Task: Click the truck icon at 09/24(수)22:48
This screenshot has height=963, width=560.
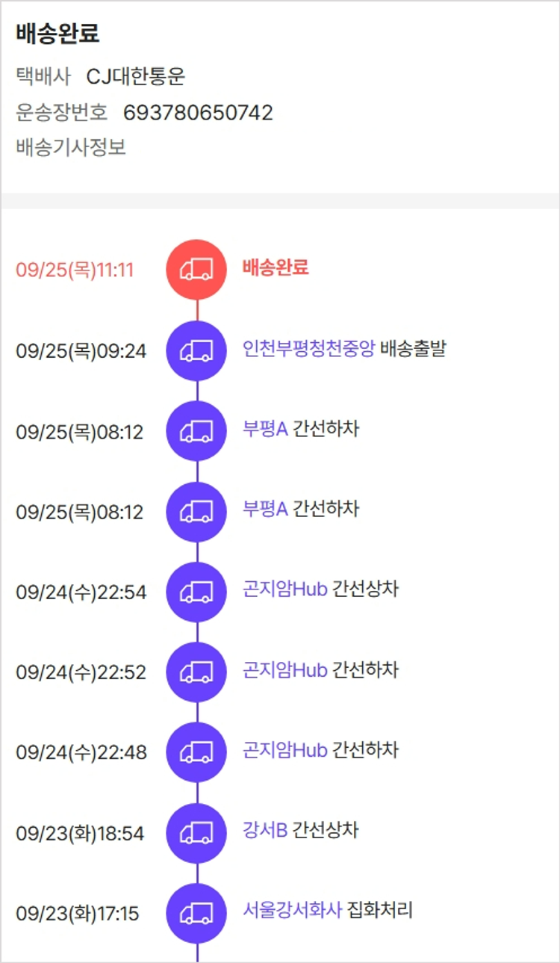Action: 196,752
